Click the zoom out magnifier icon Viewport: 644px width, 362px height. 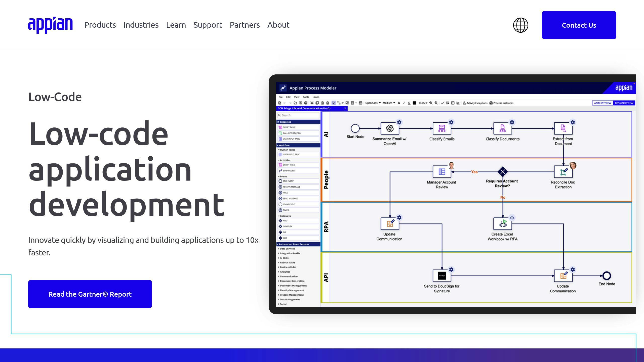(x=431, y=103)
